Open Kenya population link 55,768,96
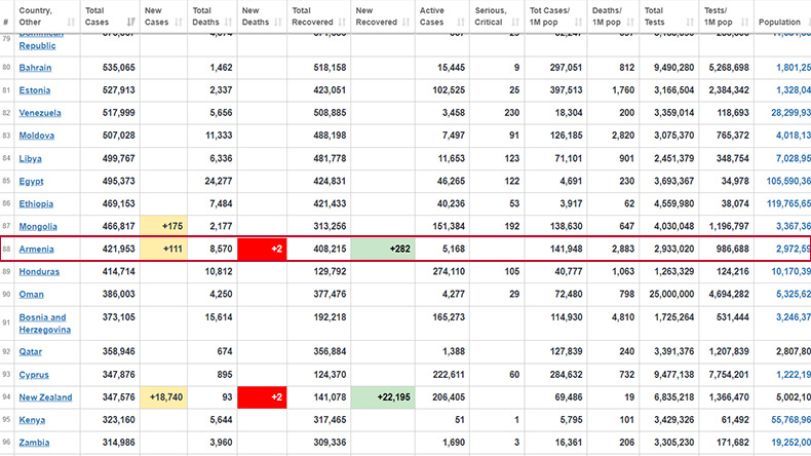811x456 pixels. (x=791, y=420)
